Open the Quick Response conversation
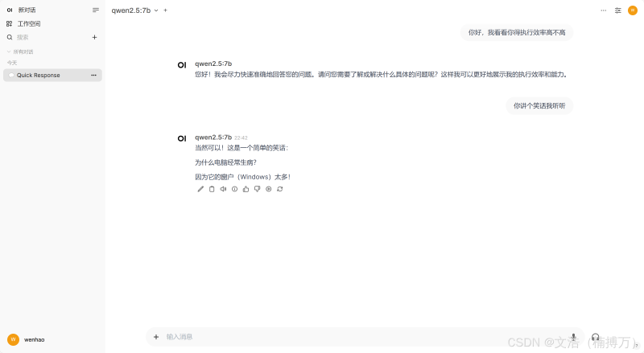The height and width of the screenshot is (353, 644). [x=52, y=75]
